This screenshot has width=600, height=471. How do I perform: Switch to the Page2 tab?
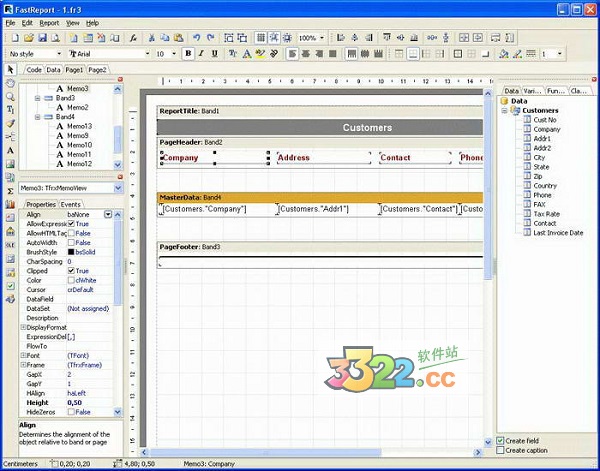[97, 70]
